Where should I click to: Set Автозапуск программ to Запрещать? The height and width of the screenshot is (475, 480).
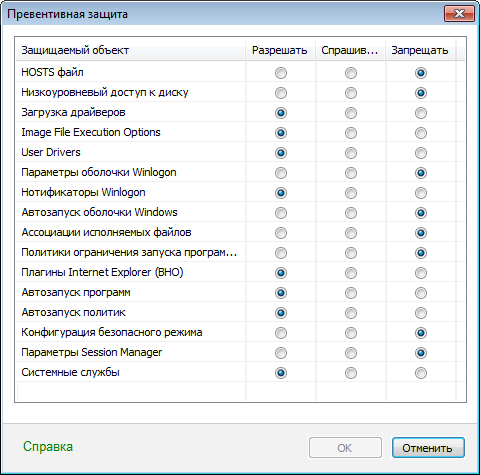click(x=421, y=293)
